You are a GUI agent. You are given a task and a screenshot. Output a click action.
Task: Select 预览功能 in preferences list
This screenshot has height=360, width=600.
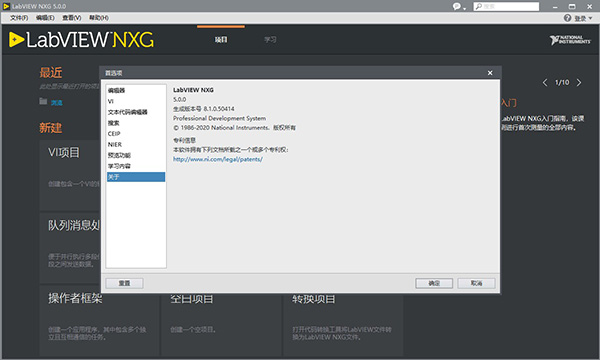point(136,155)
